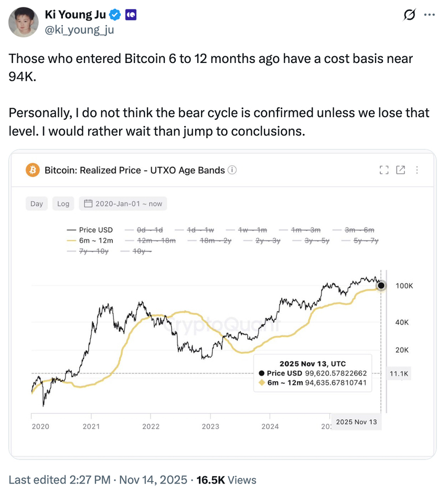This screenshot has height=493, width=448.
Task: Select the Day interval button
Action: coord(37,204)
